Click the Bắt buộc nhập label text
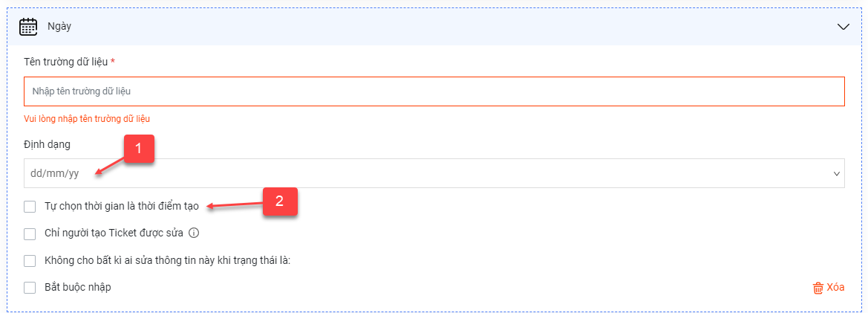Viewport: 868px width, 313px height. 77,288
